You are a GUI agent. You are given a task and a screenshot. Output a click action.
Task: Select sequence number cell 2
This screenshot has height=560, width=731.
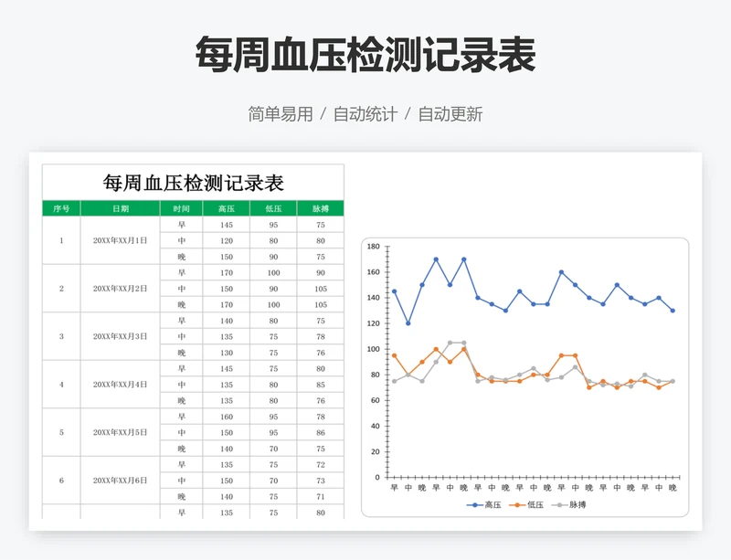pyautogui.click(x=61, y=289)
